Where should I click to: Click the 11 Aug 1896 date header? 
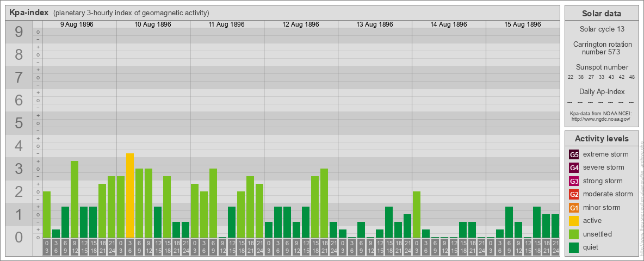coord(227,24)
